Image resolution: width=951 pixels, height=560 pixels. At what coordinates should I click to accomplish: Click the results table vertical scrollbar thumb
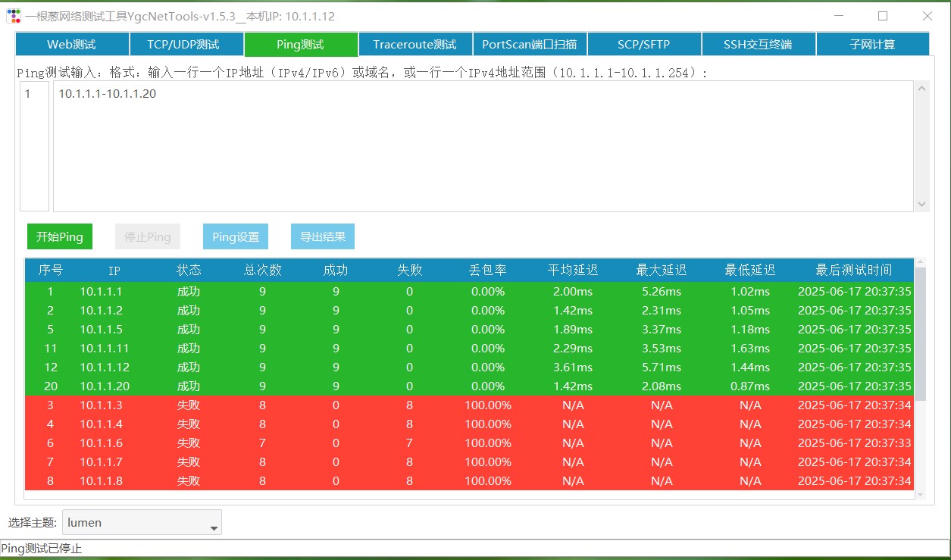pos(921,333)
